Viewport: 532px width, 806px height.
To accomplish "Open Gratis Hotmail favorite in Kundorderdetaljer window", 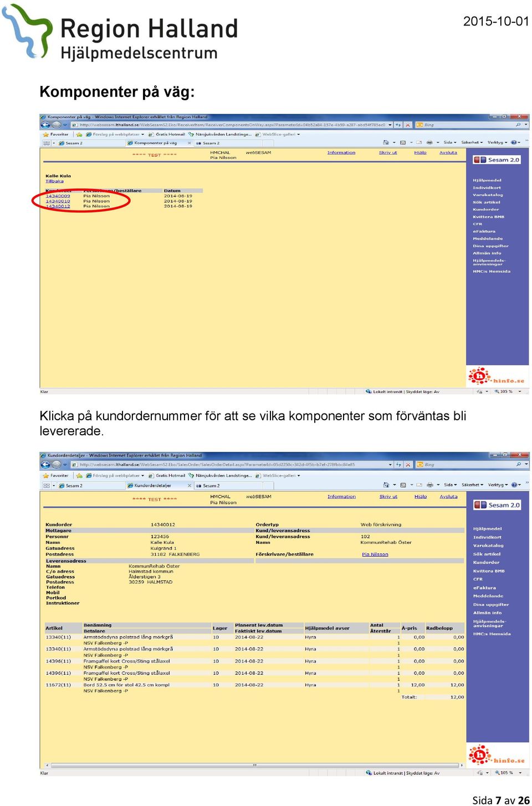I will pos(166,476).
